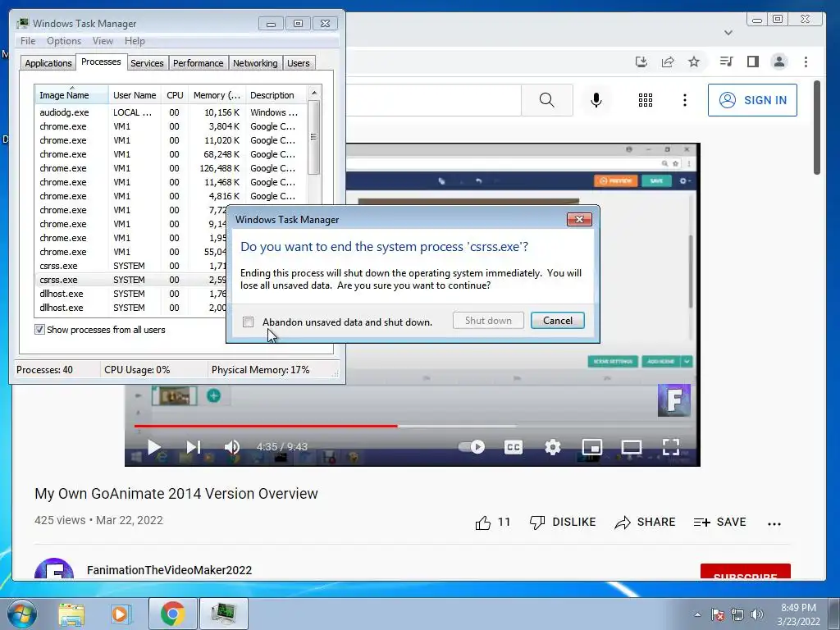Click the SHARE button under video
840x630 pixels.
point(645,523)
